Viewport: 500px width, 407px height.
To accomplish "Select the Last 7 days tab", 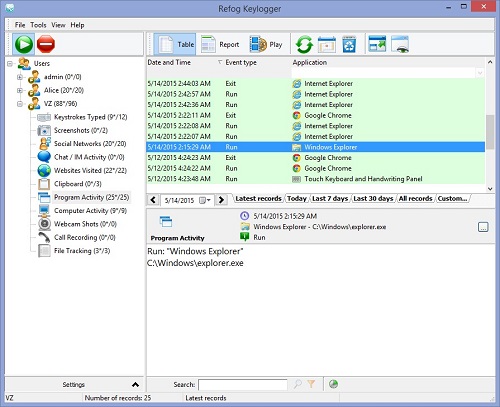I will (330, 199).
